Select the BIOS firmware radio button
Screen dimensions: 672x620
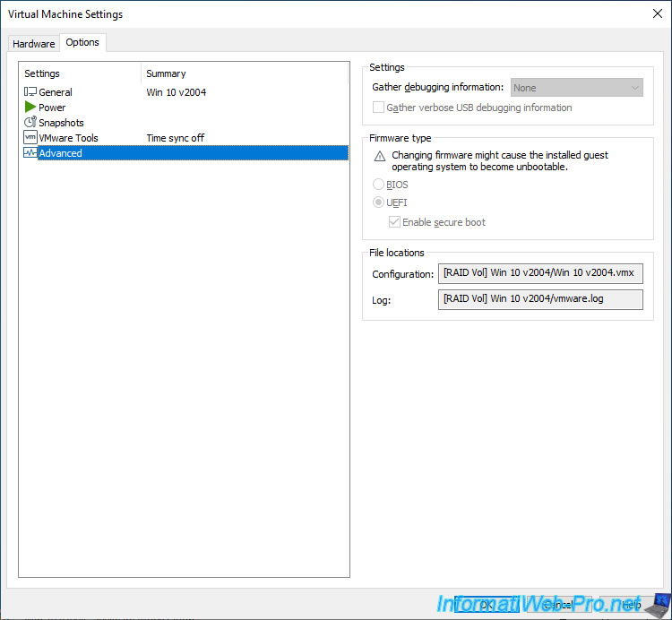pyautogui.click(x=378, y=185)
